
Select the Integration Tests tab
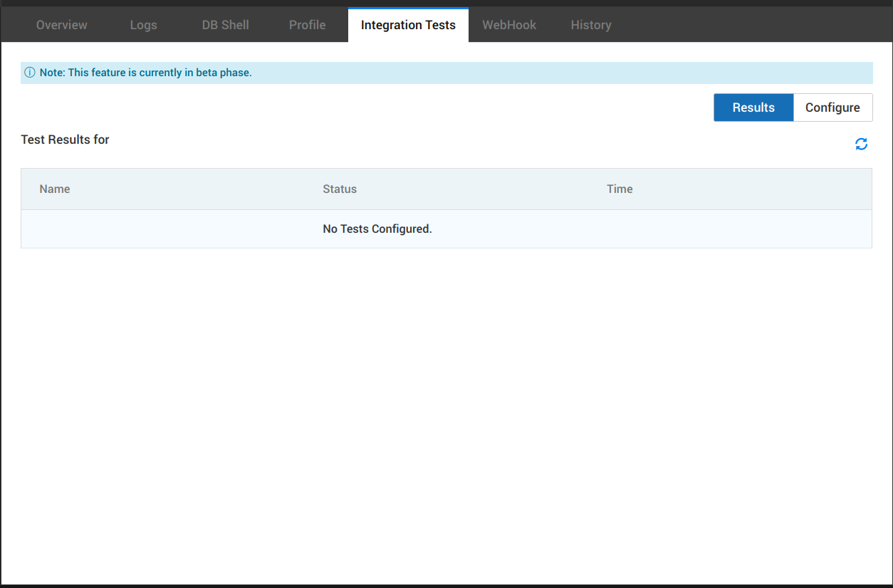408,24
